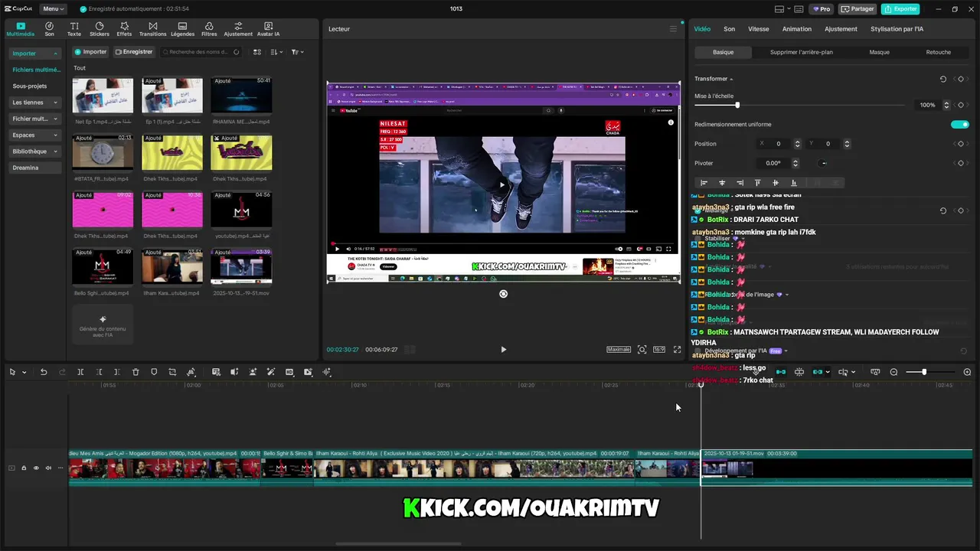Image resolution: width=980 pixels, height=551 pixels.
Task: Delete the selected clip with trash icon
Action: tap(136, 372)
